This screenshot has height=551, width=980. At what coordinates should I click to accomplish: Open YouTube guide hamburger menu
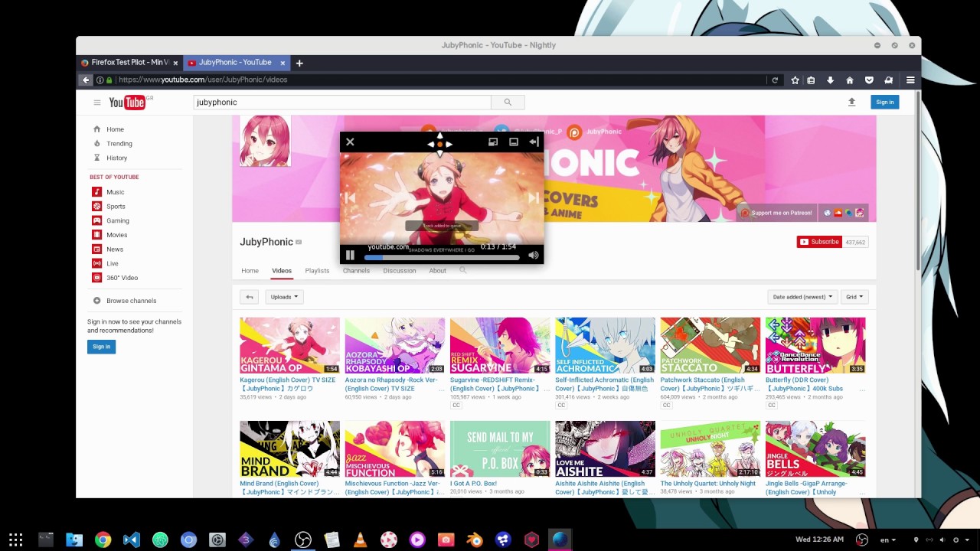point(97,103)
